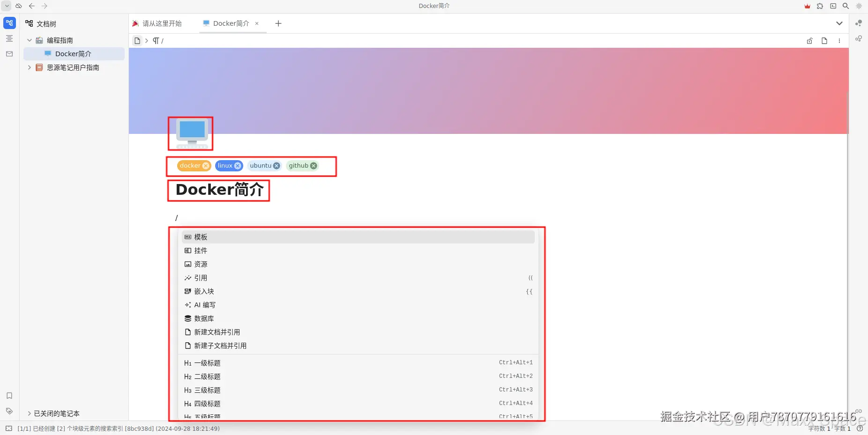Select the 思源笔记用户指南 notebook
Screen dimensions: 868x435
pos(74,67)
